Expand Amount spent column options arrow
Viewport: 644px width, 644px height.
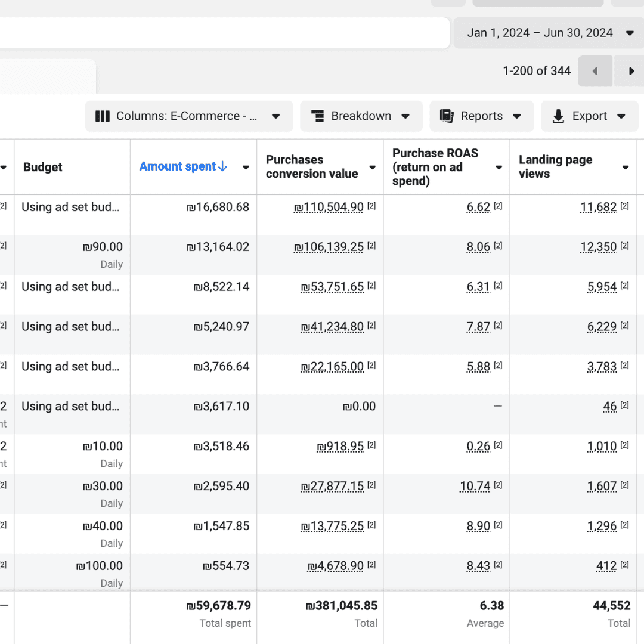[x=246, y=168]
